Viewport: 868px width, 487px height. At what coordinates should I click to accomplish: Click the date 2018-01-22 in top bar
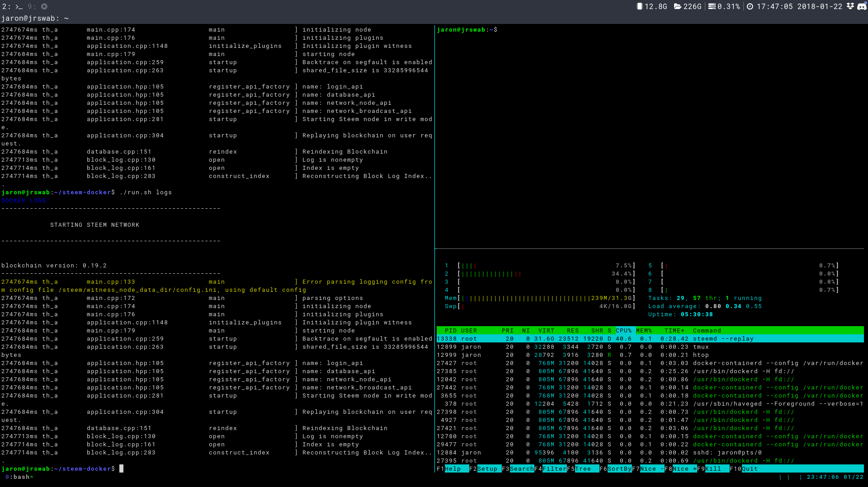820,6
